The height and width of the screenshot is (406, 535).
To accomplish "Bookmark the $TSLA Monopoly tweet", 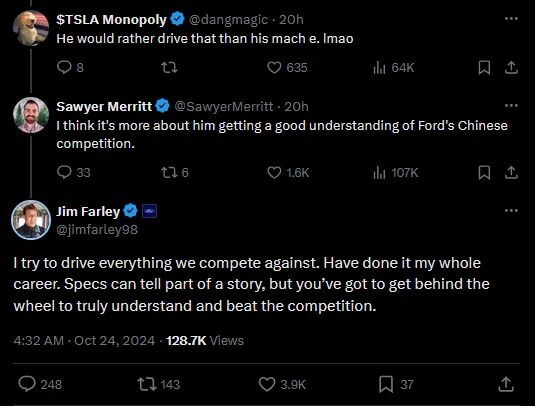I will (484, 68).
